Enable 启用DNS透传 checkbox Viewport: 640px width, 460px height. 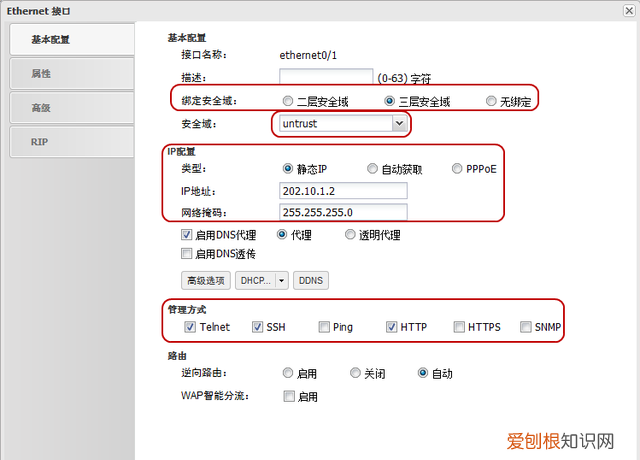(186, 254)
